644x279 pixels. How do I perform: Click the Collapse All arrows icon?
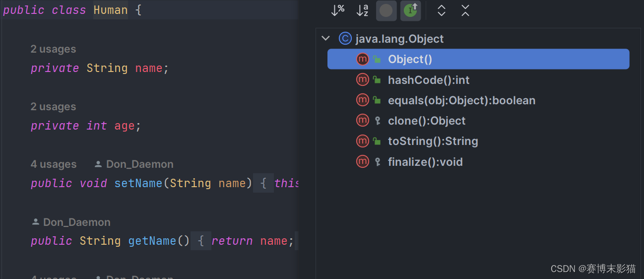coord(465,10)
